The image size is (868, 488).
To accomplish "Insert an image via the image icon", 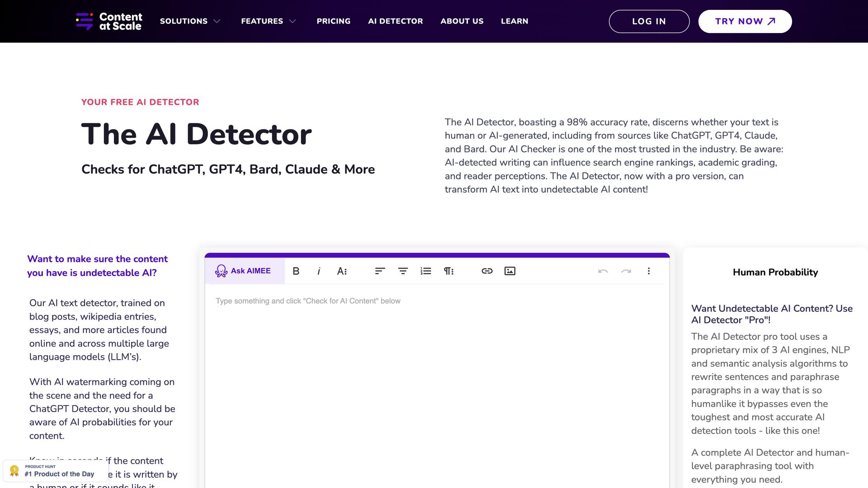I will (509, 271).
